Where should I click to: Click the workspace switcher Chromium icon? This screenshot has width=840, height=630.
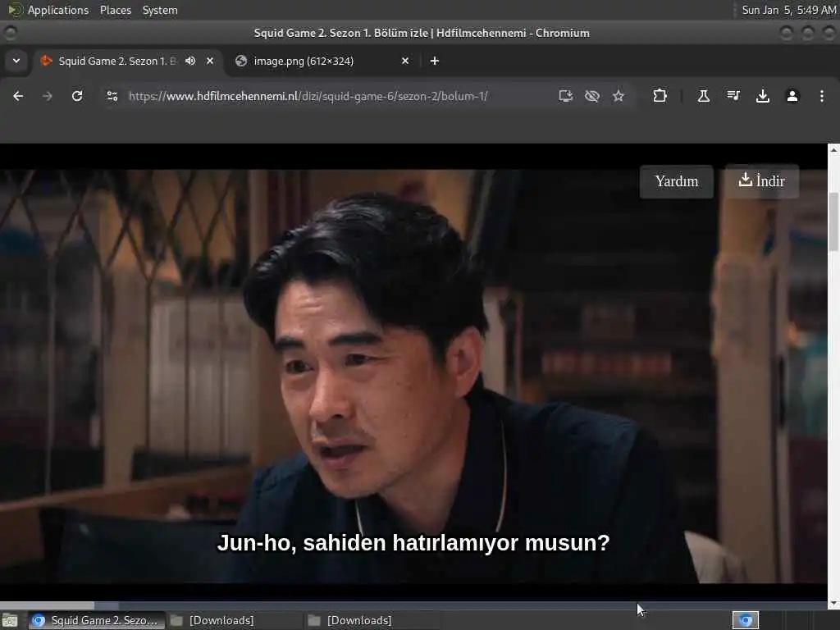point(746,620)
